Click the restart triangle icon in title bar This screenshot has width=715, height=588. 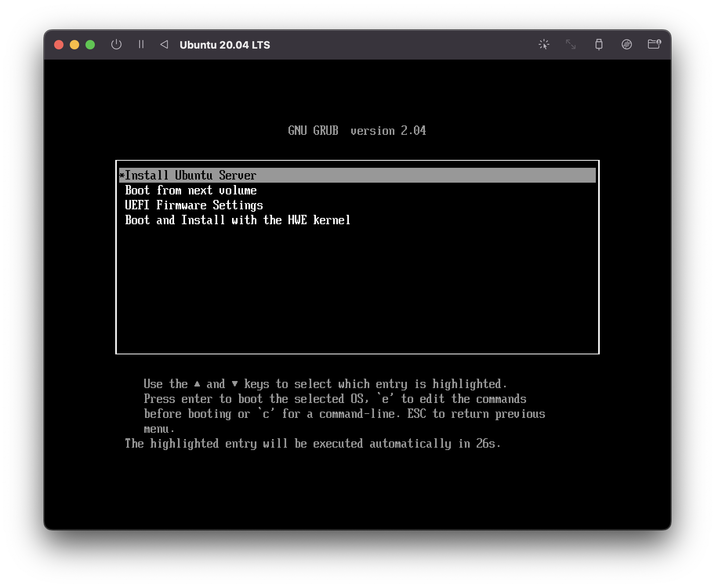164,44
